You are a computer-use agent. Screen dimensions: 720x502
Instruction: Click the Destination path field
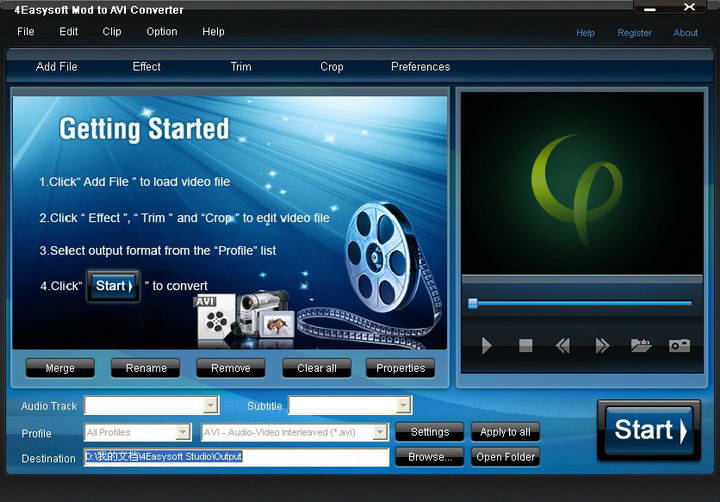[x=236, y=457]
